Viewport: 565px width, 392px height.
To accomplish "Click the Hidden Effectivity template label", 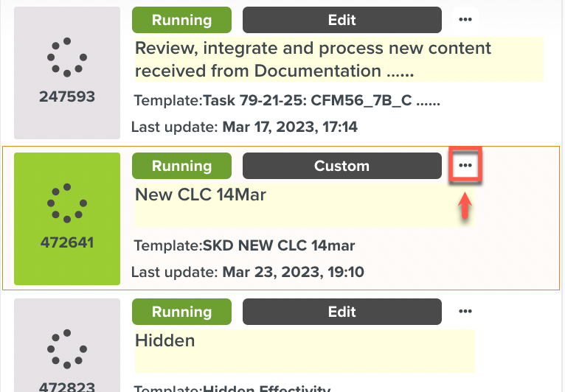I will (266, 388).
